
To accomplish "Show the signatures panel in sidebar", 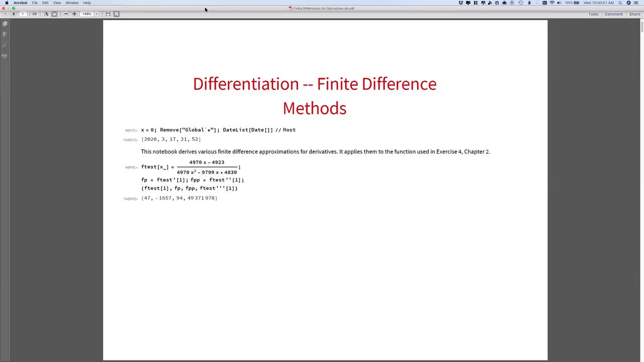I will 5,56.
